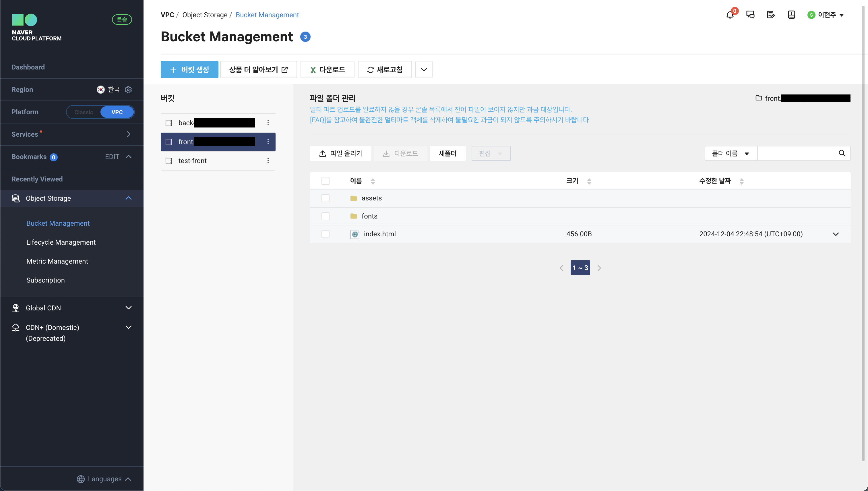Viewport: 868px width, 491px height.
Task: Open the three-dot menu for test-front bucket
Action: point(268,161)
